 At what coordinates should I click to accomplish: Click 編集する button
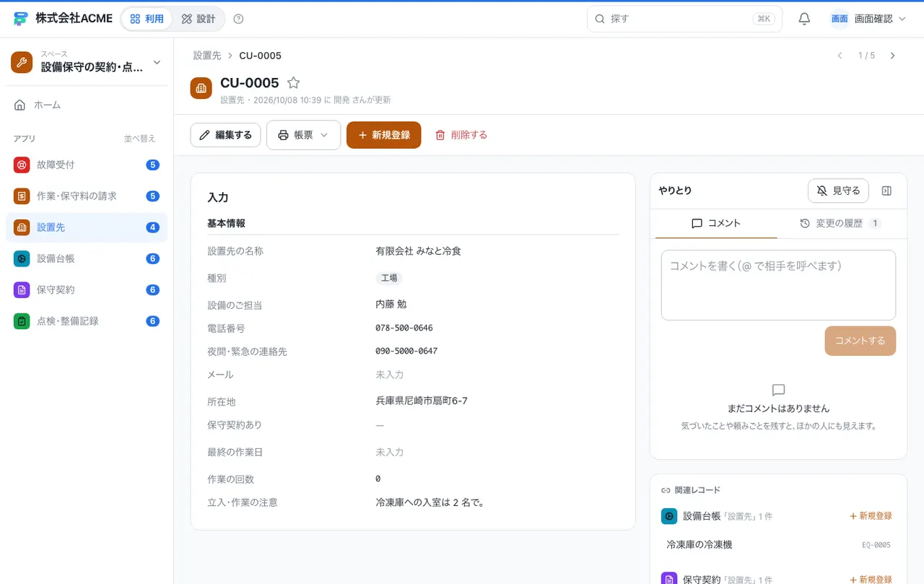pyautogui.click(x=225, y=135)
